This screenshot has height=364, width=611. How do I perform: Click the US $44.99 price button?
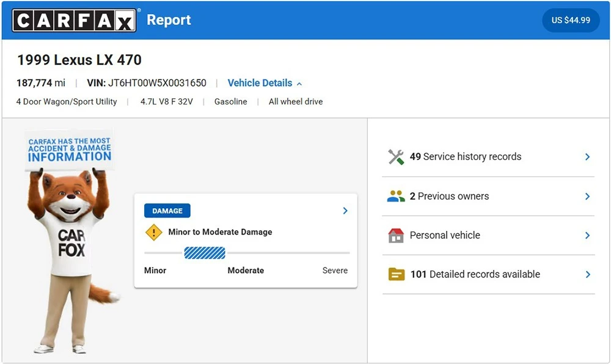tap(571, 20)
